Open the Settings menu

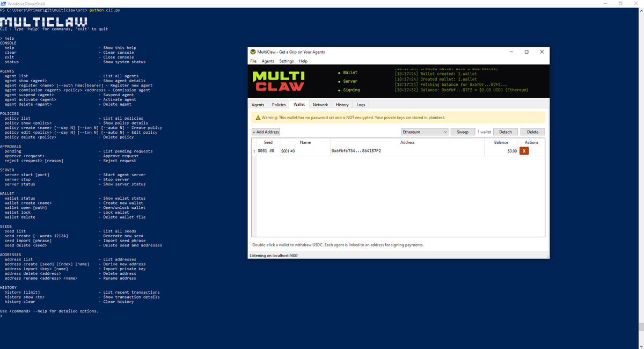tap(287, 61)
